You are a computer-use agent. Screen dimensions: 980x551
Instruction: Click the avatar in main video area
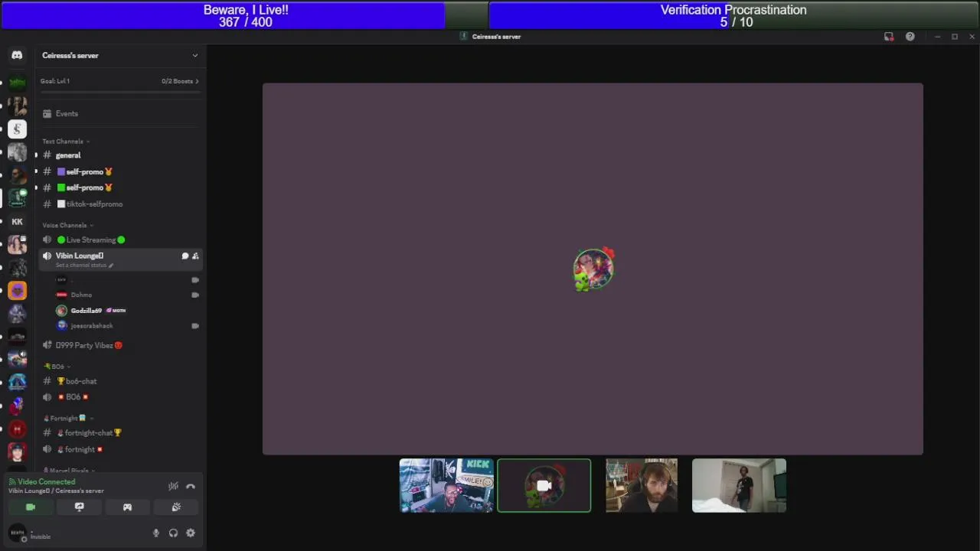(x=593, y=269)
